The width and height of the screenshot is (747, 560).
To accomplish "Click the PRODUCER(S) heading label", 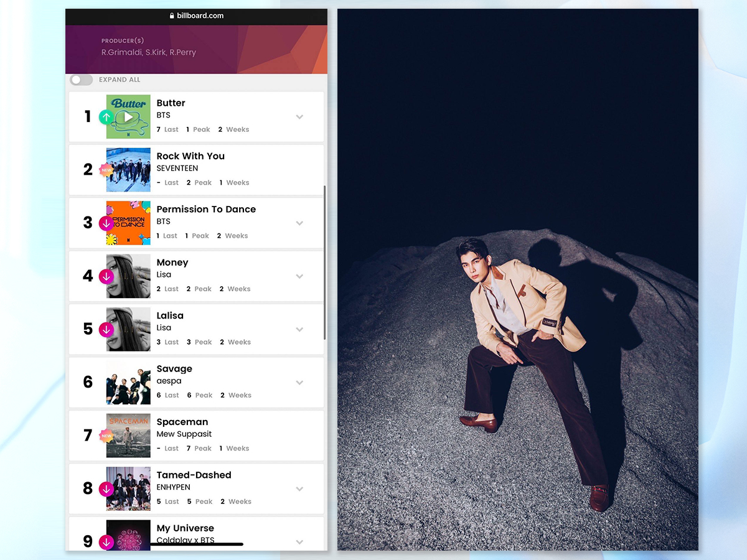I will click(x=123, y=41).
